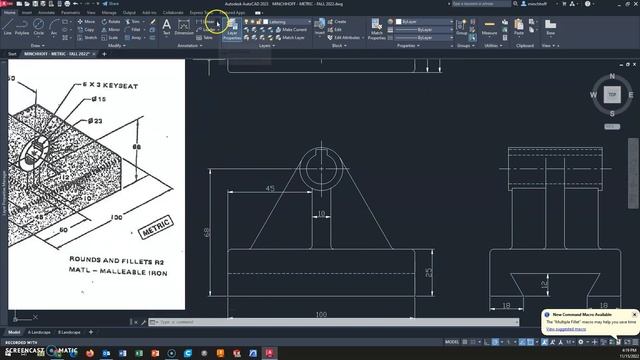Click the Copy tool in Modify panel

[x=86, y=29]
